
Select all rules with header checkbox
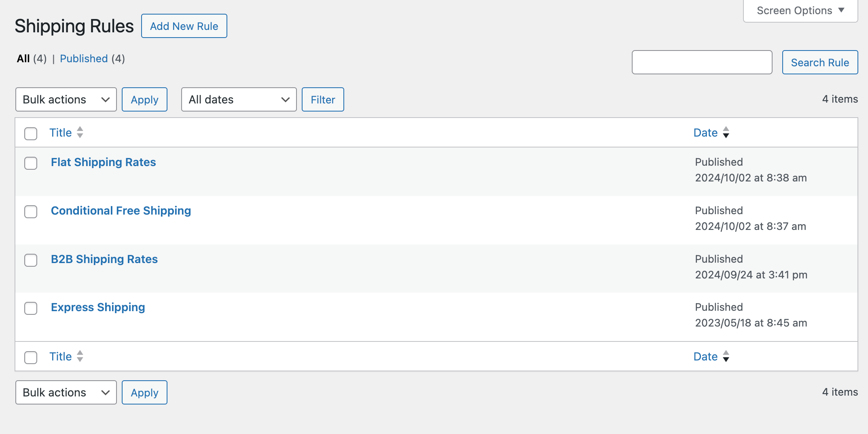point(30,134)
